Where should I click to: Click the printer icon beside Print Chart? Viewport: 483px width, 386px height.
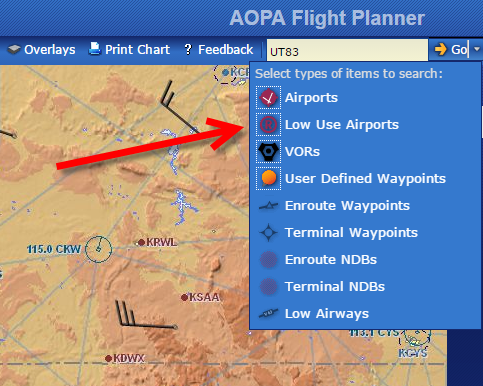(95, 49)
